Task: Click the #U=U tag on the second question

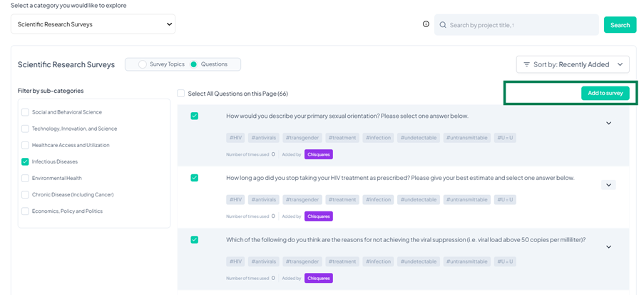Action: (504, 200)
